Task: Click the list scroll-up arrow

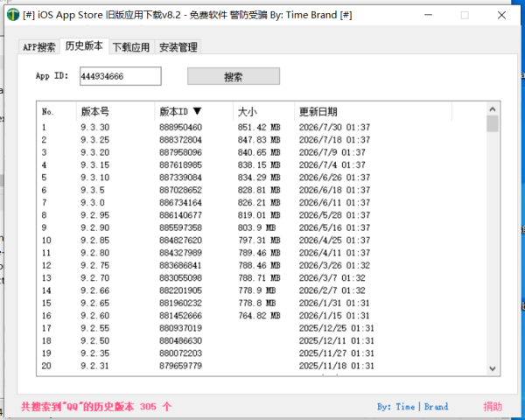Action: tap(492, 109)
